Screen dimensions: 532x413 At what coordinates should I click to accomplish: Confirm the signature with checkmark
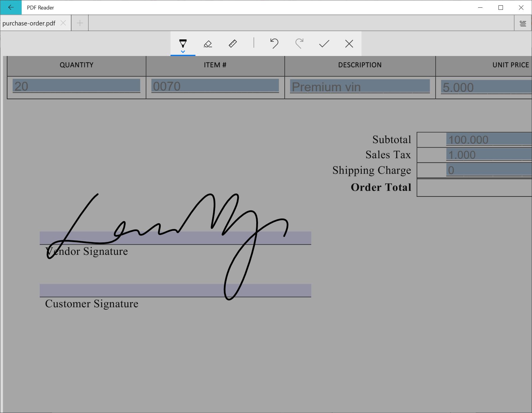pyautogui.click(x=324, y=44)
